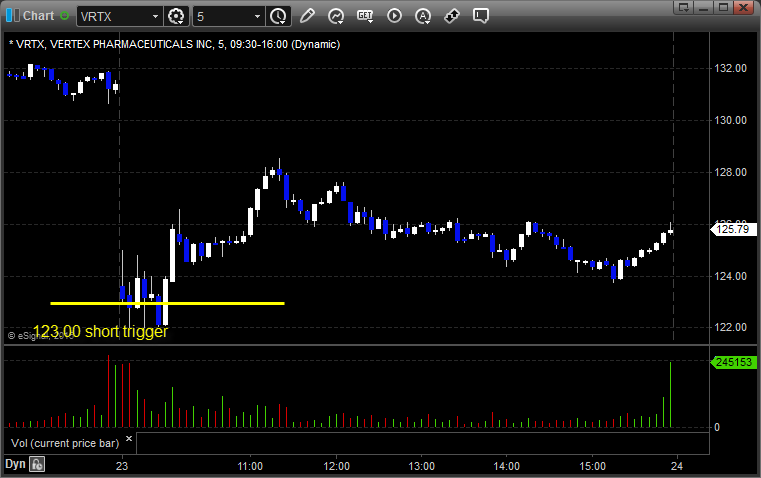Screen dimensions: 761x478
Task: Open the GET studies menu
Action: [365, 16]
